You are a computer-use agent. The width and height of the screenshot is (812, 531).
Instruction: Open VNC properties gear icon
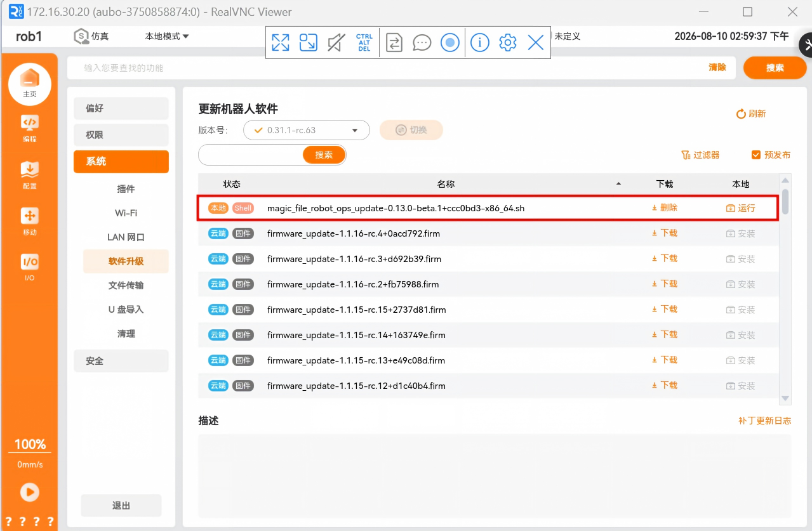click(x=508, y=43)
